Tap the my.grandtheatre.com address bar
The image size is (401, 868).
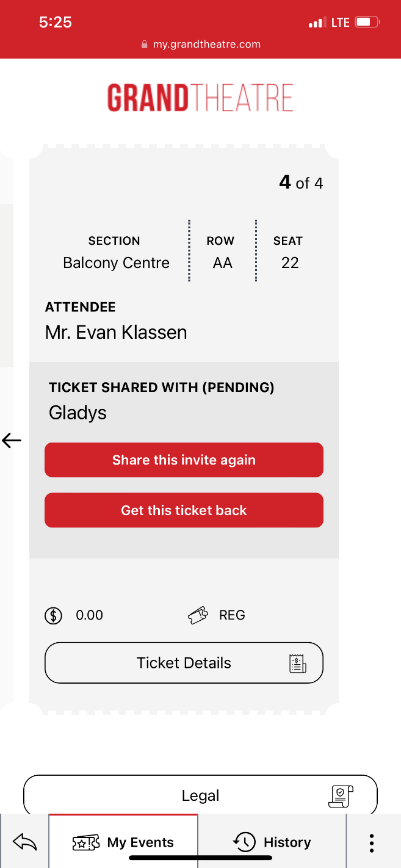pyautogui.click(x=206, y=44)
